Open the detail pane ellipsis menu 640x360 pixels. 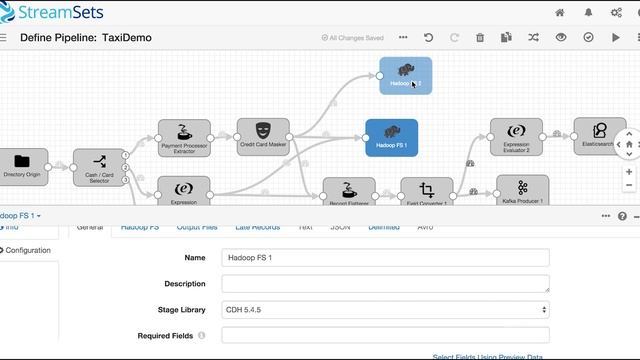pyautogui.click(x=606, y=216)
